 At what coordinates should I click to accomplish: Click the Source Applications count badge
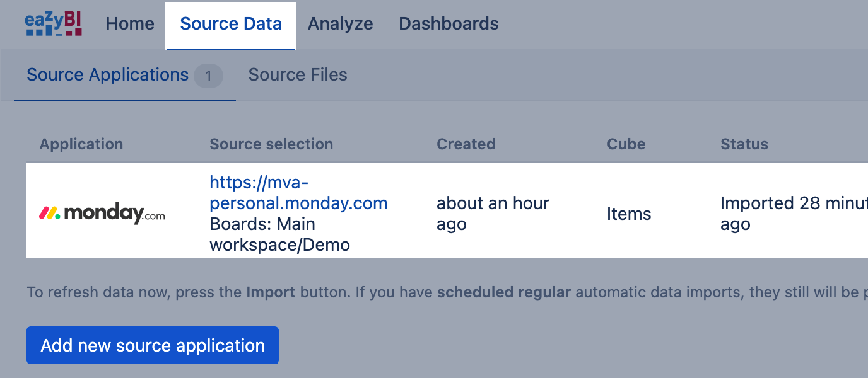(208, 76)
